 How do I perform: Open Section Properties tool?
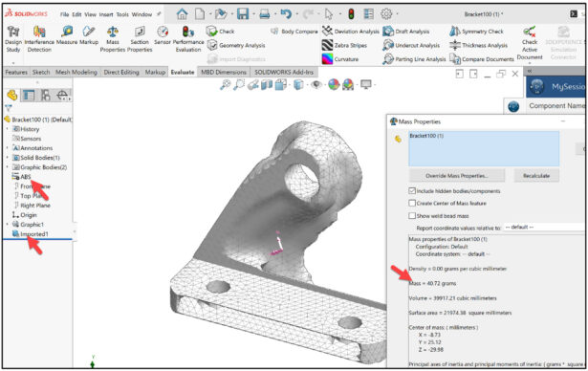pos(140,39)
